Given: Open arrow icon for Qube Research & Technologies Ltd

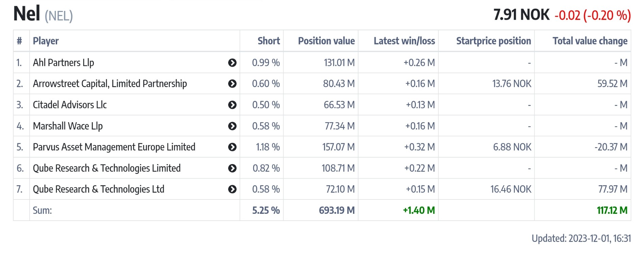Looking at the screenshot, I should coord(232,189).
